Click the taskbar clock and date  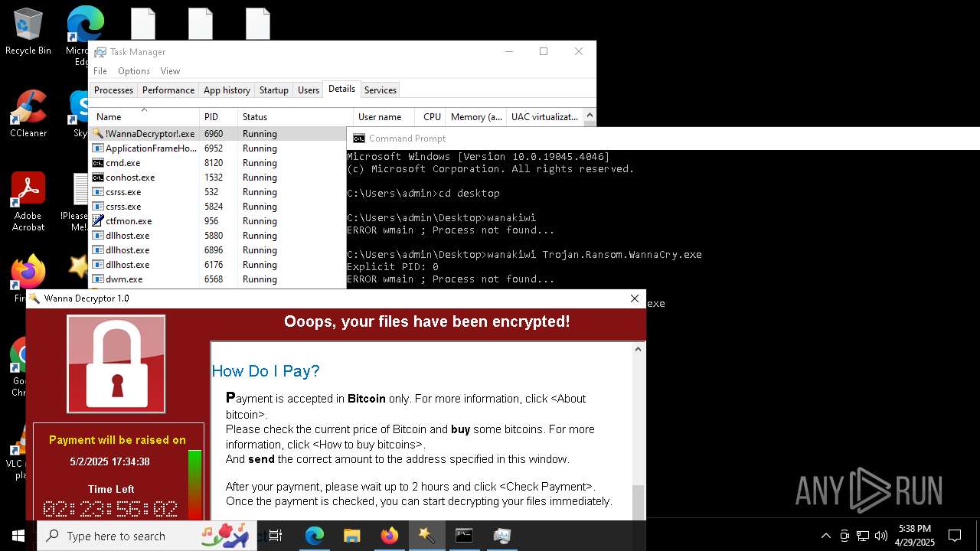point(915,536)
